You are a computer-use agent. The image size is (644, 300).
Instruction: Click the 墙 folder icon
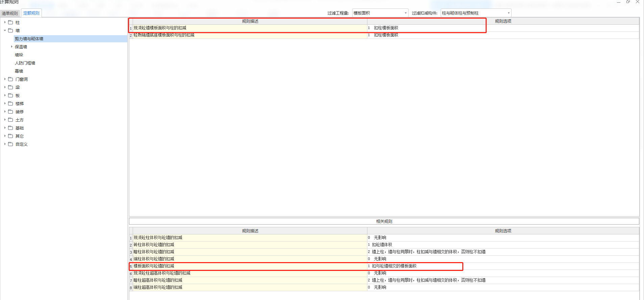[10, 30]
